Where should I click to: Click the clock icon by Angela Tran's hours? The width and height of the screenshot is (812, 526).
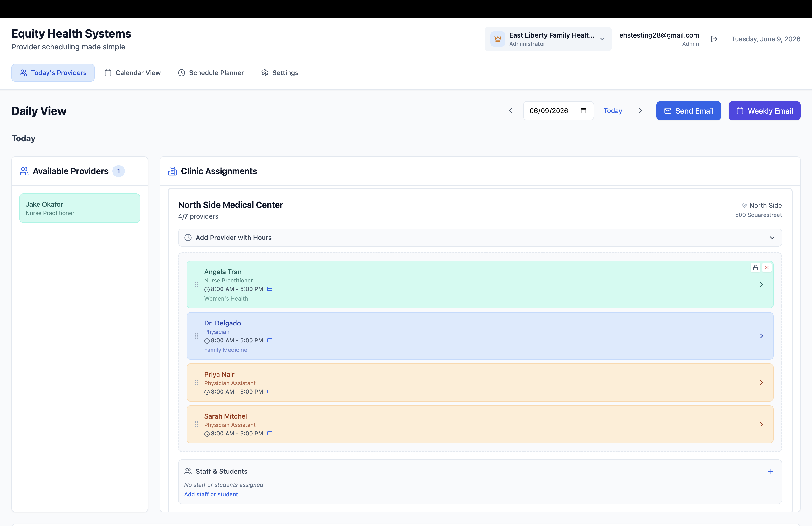pos(207,289)
